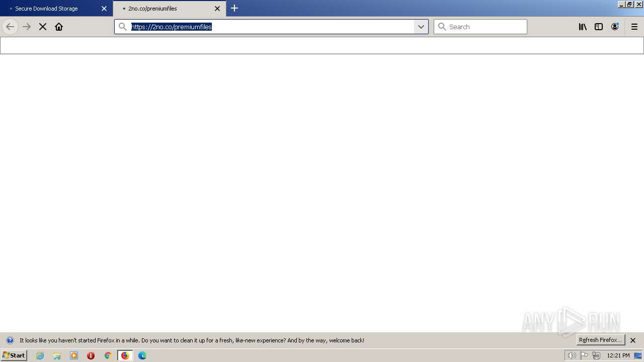Viewport: 644px width, 362px height.
Task: Open the Firefox home page
Action: [59, 27]
